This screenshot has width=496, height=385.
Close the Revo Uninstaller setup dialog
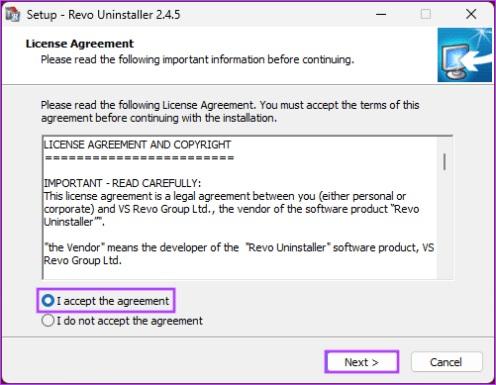(x=471, y=14)
